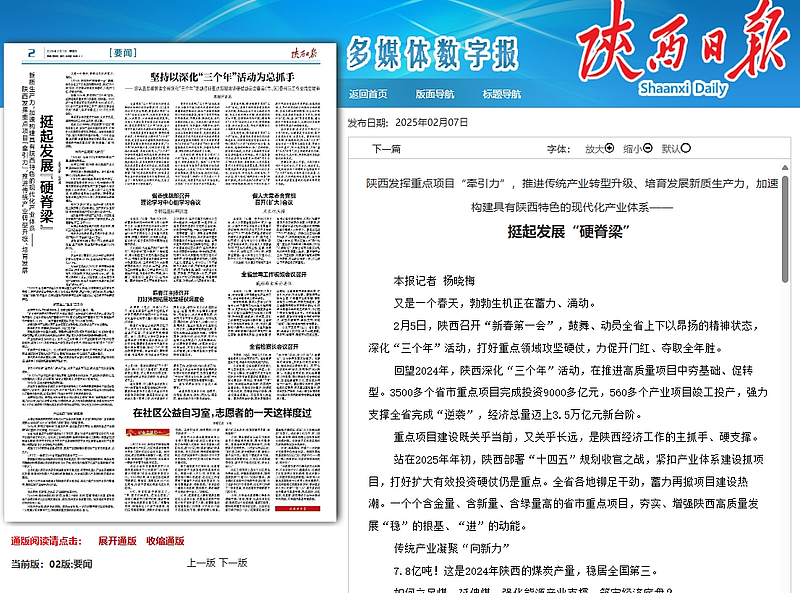The width and height of the screenshot is (800, 593).
Task: Go to the next page (下一版)
Action: (x=233, y=563)
